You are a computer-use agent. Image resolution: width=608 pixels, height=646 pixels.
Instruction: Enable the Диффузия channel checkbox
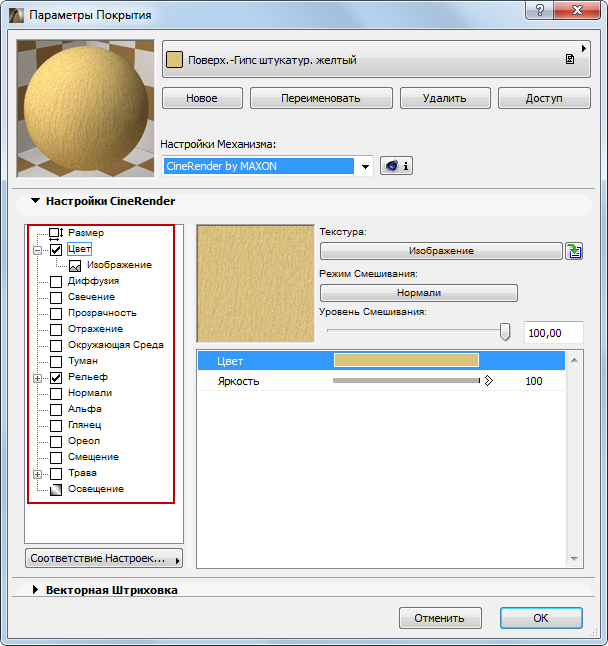56,282
